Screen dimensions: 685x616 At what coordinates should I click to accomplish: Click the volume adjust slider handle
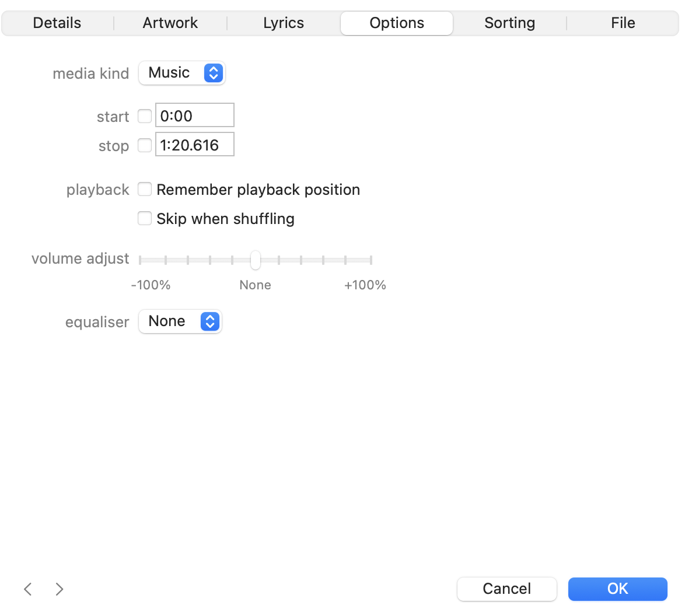256,260
